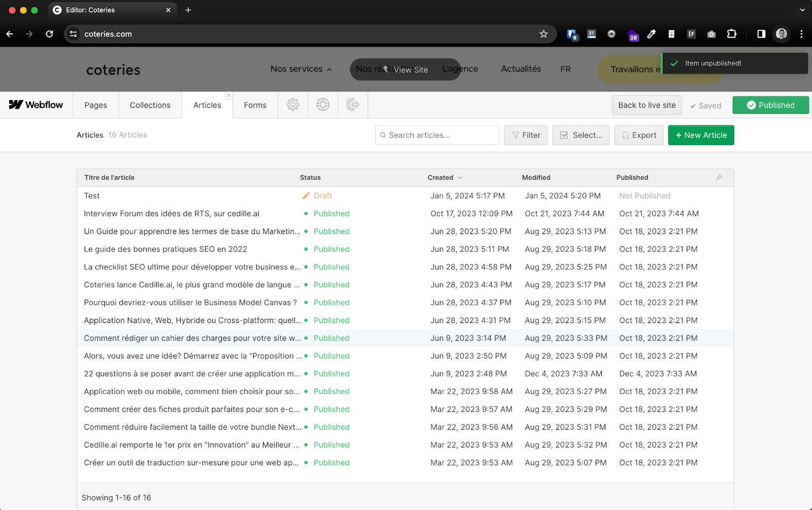The width and height of the screenshot is (812, 510).
Task: Click the coteries site logo
Action: click(113, 70)
